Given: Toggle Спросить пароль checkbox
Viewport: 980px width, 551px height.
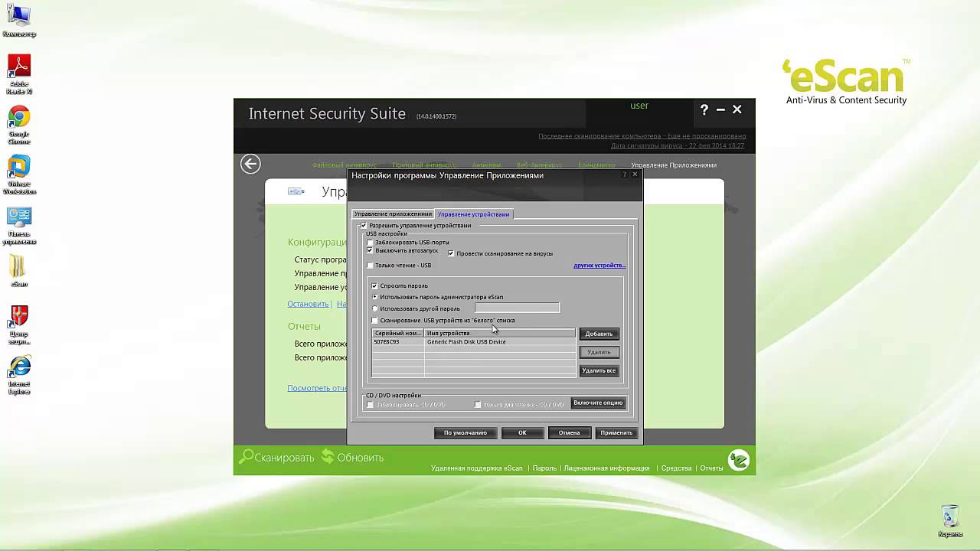Looking at the screenshot, I should tap(374, 285).
